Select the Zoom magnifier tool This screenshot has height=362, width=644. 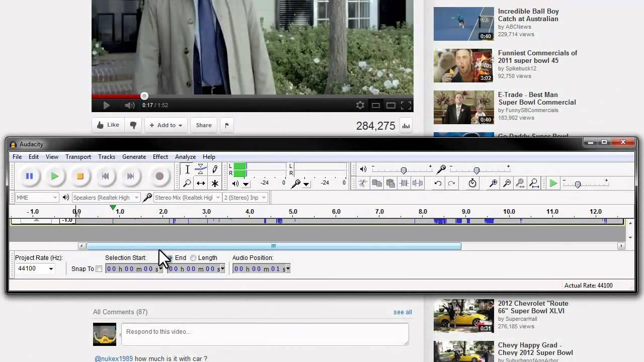[187, 184]
